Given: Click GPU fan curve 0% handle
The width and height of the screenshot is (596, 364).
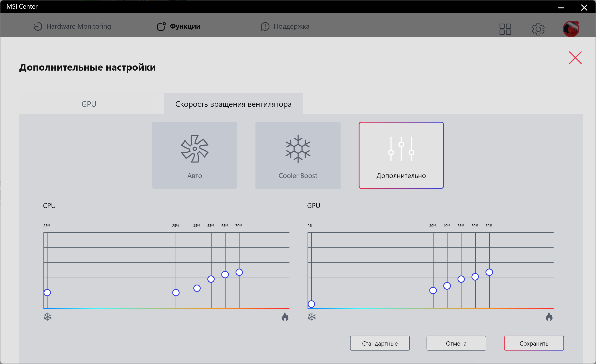Looking at the screenshot, I should 311,304.
